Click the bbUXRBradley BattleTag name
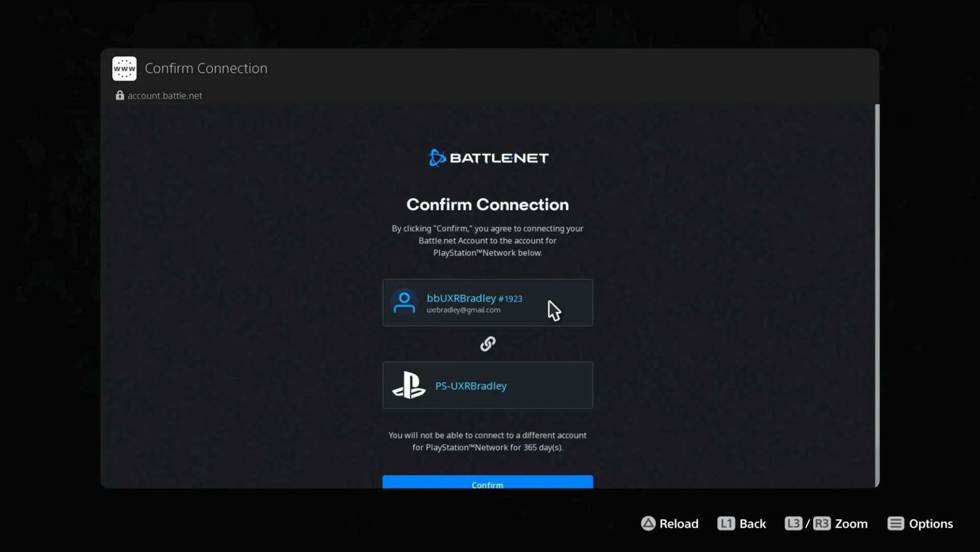 point(461,298)
